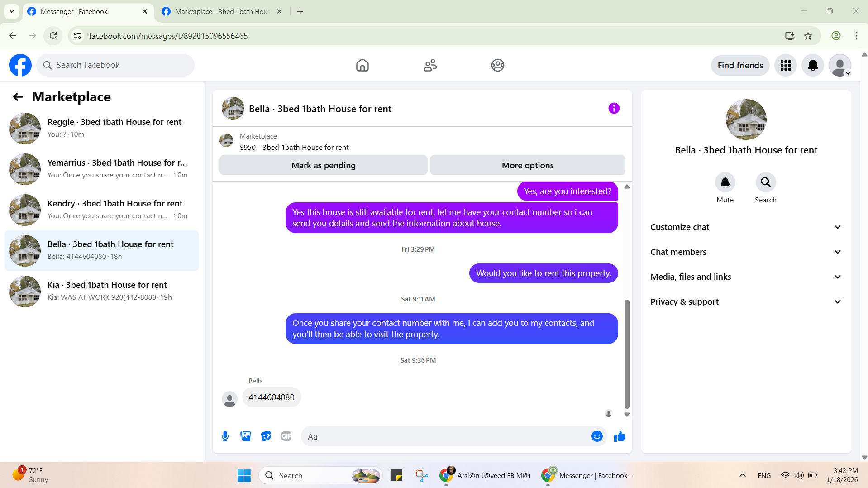
Task: Click the chat scroll down arrow
Action: [627, 415]
